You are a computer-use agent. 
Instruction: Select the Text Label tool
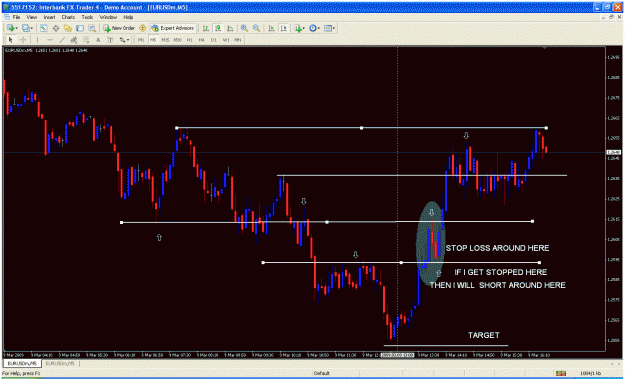pyautogui.click(x=110, y=40)
